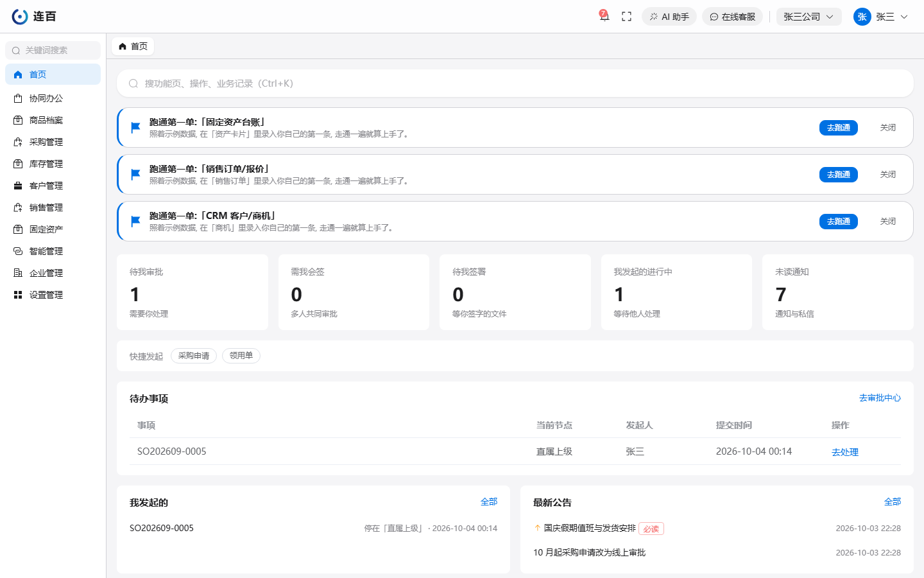Toggle fullscreen mode icon
Viewport: 924px width, 578px height.
pos(627,17)
